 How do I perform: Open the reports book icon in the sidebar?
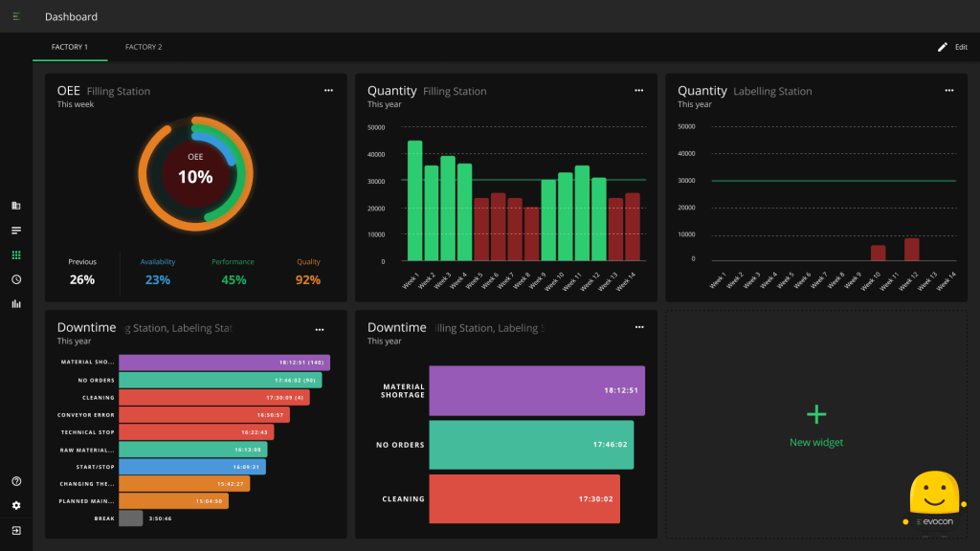16,205
